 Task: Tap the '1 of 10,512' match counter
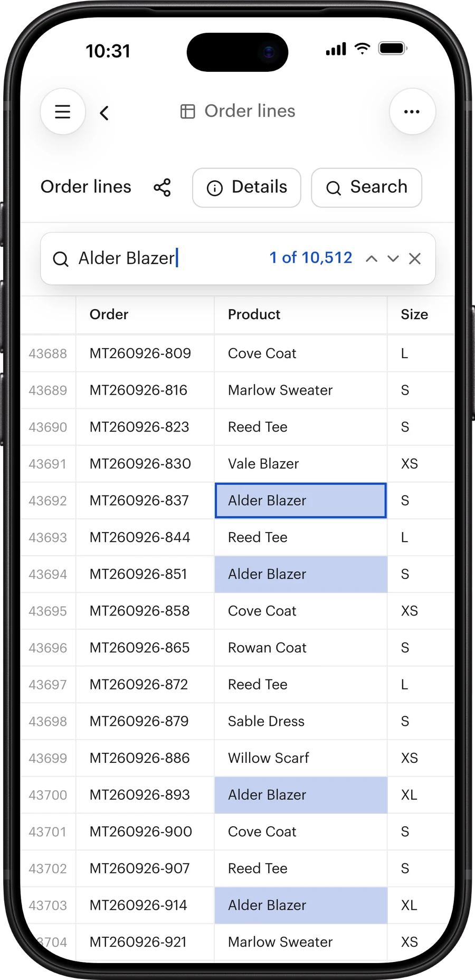pyautogui.click(x=311, y=258)
